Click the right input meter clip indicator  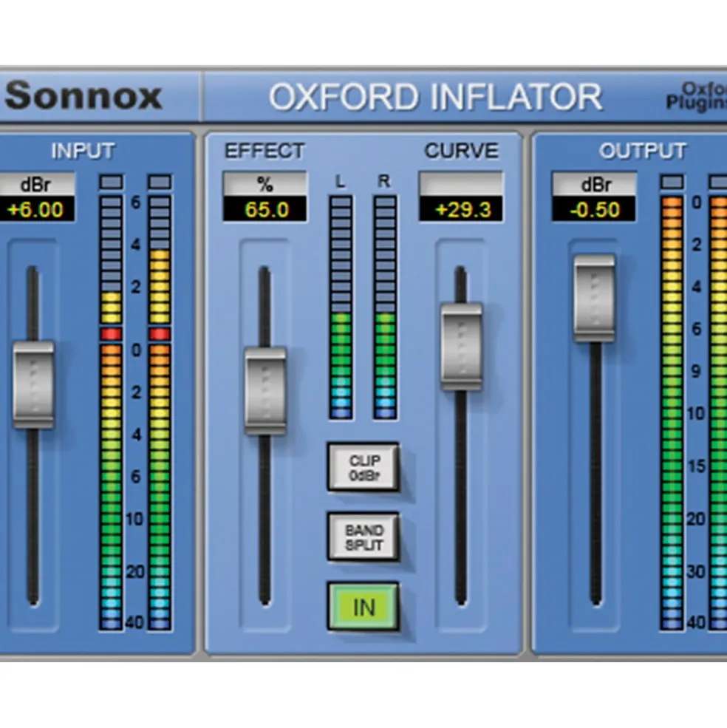click(x=160, y=182)
